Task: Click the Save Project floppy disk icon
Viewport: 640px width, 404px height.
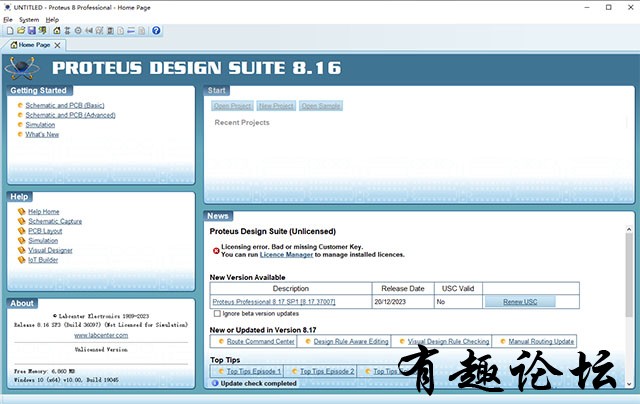Action: [31, 31]
